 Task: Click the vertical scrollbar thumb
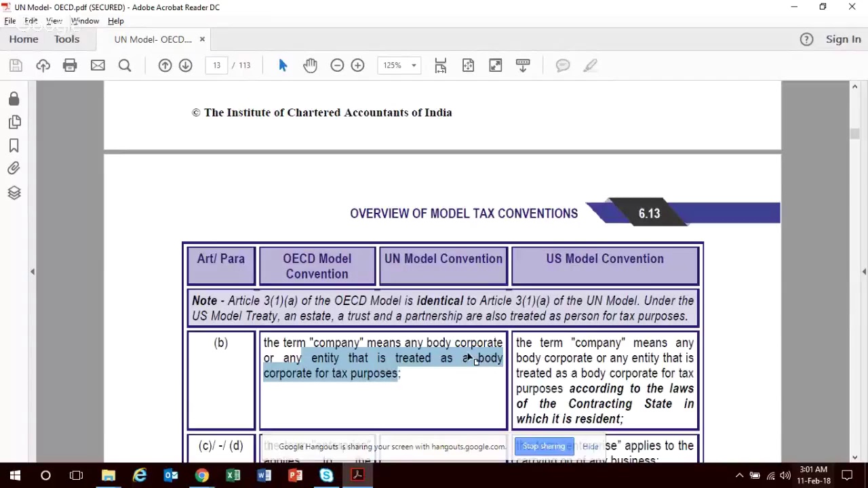[854, 134]
